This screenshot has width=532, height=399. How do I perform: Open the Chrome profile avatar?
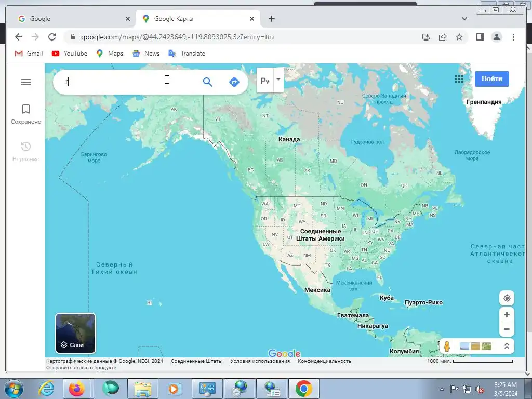point(496,37)
